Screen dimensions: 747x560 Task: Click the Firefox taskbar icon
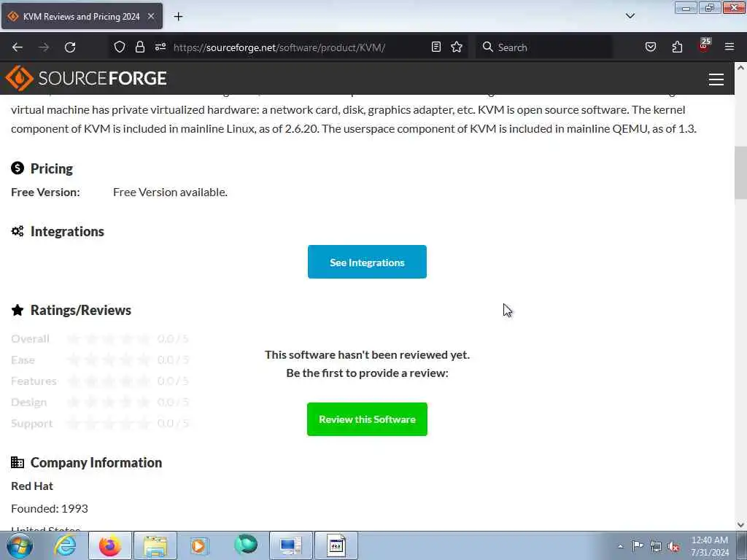(x=110, y=545)
